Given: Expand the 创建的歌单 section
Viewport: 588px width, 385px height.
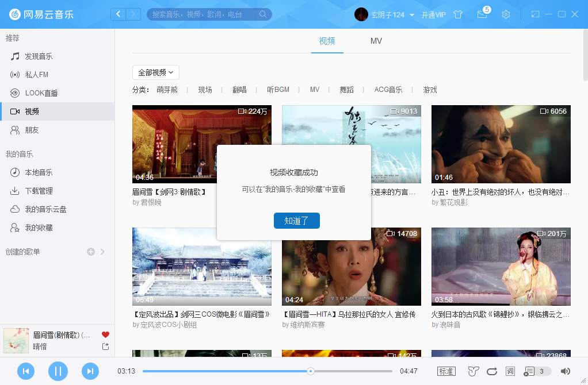Looking at the screenshot, I should pos(102,251).
